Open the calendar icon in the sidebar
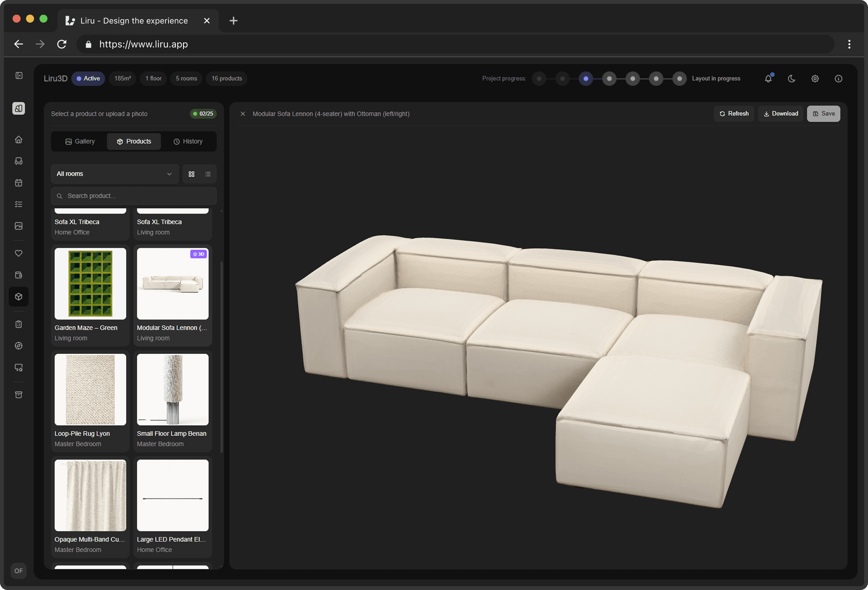This screenshot has width=868, height=590. coord(18,183)
